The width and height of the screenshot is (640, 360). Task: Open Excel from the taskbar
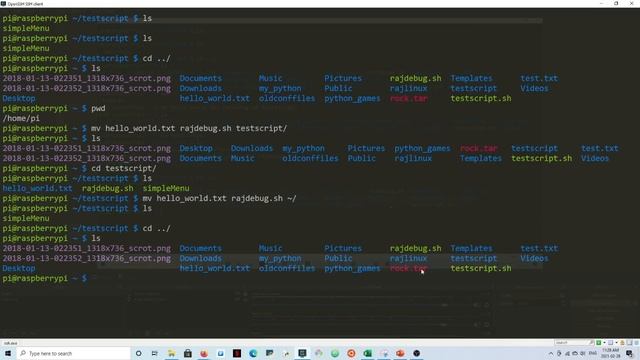pos(367,353)
